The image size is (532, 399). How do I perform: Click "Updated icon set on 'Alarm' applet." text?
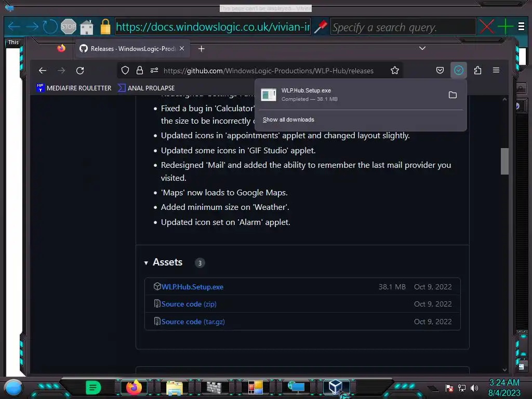point(225,222)
